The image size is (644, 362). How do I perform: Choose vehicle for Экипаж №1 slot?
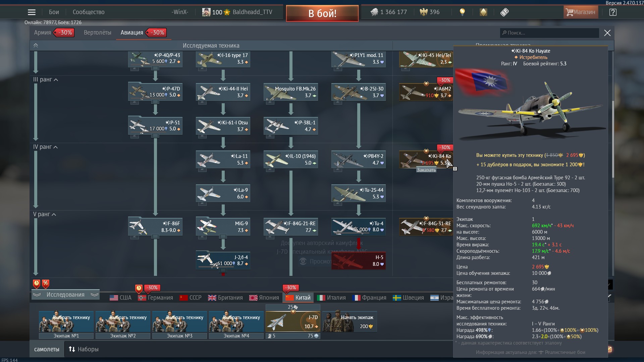tap(66, 322)
